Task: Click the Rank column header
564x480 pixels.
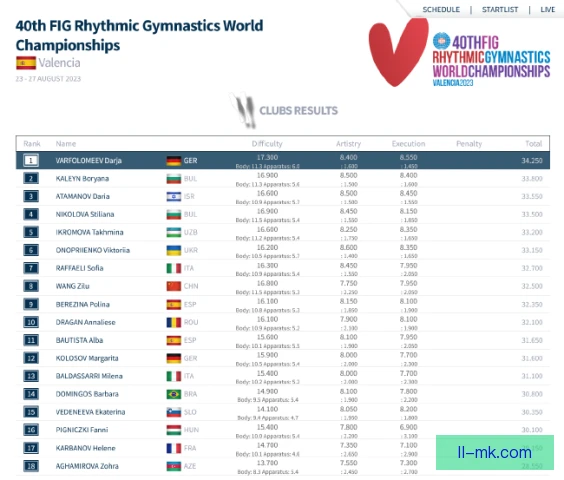Action: tap(32, 144)
